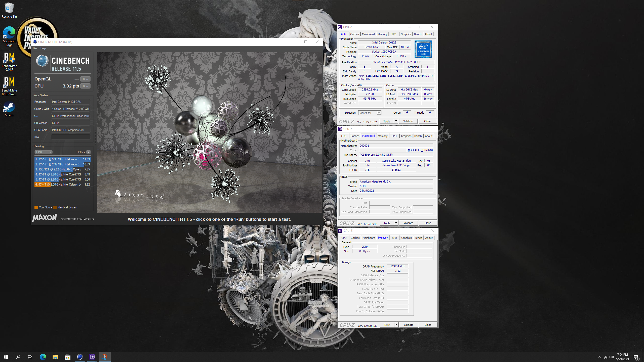Open volume control tray icon

click(x=612, y=357)
